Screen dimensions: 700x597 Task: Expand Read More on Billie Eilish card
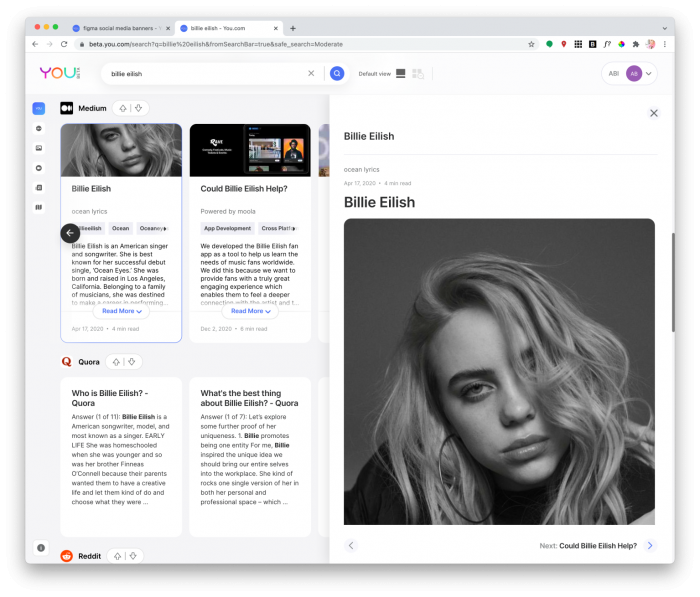tap(121, 311)
